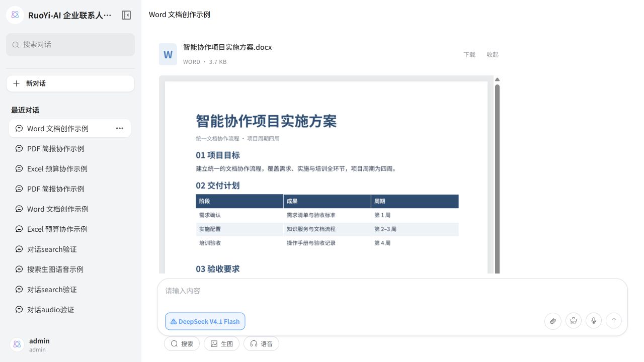Click the document preview scrollbar thumb
Viewport: 644px width, 362px height.
497,178
